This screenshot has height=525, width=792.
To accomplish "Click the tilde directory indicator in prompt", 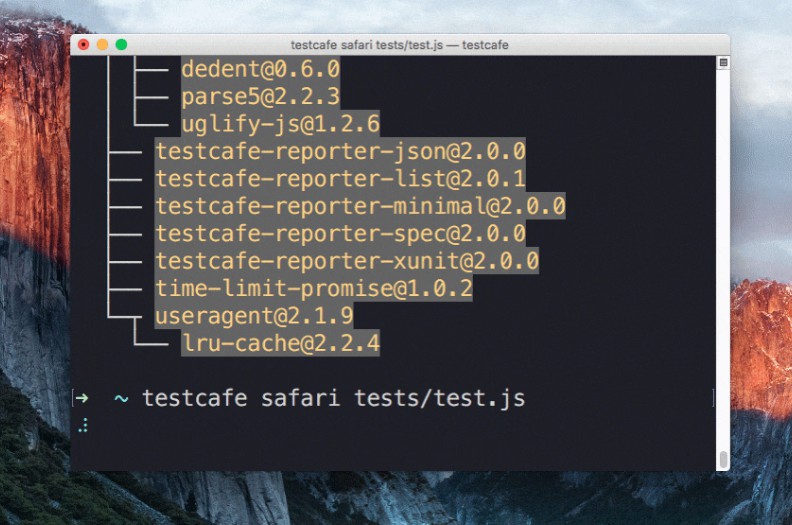I will [x=120, y=398].
